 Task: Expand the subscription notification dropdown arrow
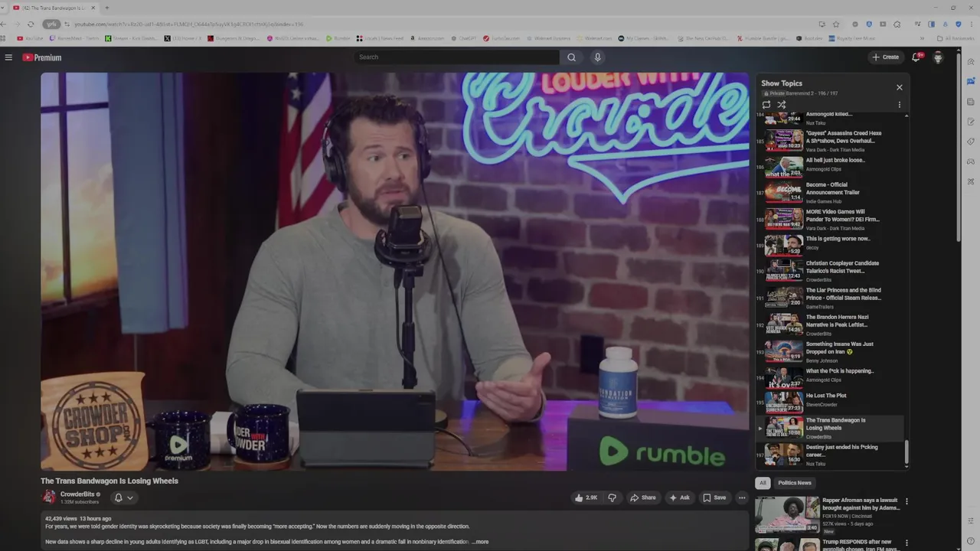tap(130, 497)
